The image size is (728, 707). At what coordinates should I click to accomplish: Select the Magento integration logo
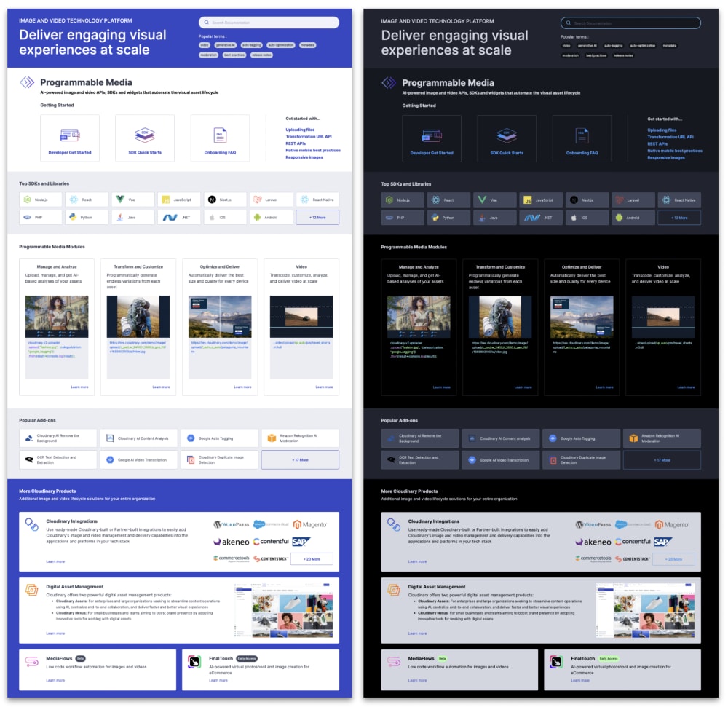(x=310, y=524)
